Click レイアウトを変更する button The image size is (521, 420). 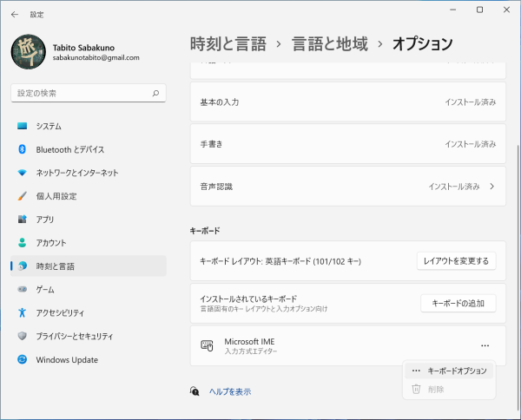(456, 261)
